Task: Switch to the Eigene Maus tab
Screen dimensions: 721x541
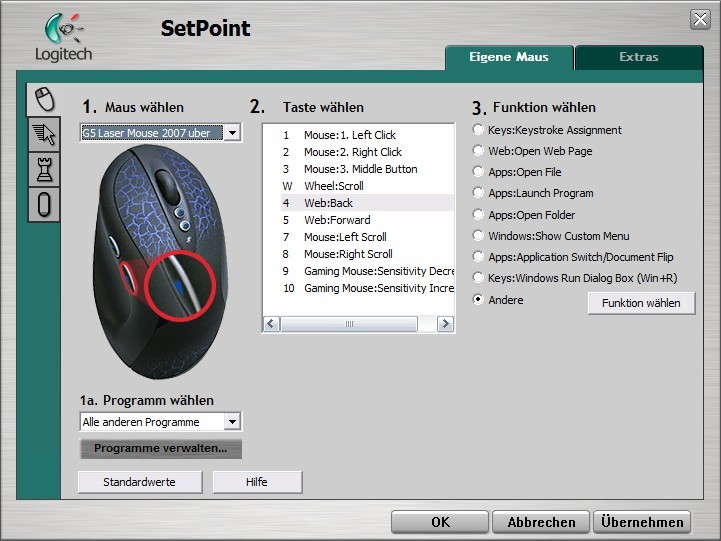Action: [x=509, y=57]
